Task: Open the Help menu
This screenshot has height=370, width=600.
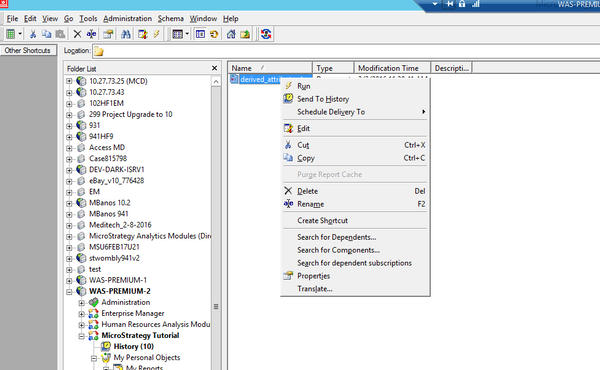Action: (230, 18)
